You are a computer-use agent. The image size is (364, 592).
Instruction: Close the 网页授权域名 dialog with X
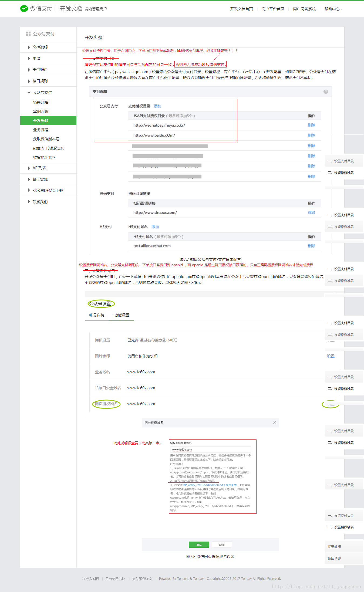(275, 422)
